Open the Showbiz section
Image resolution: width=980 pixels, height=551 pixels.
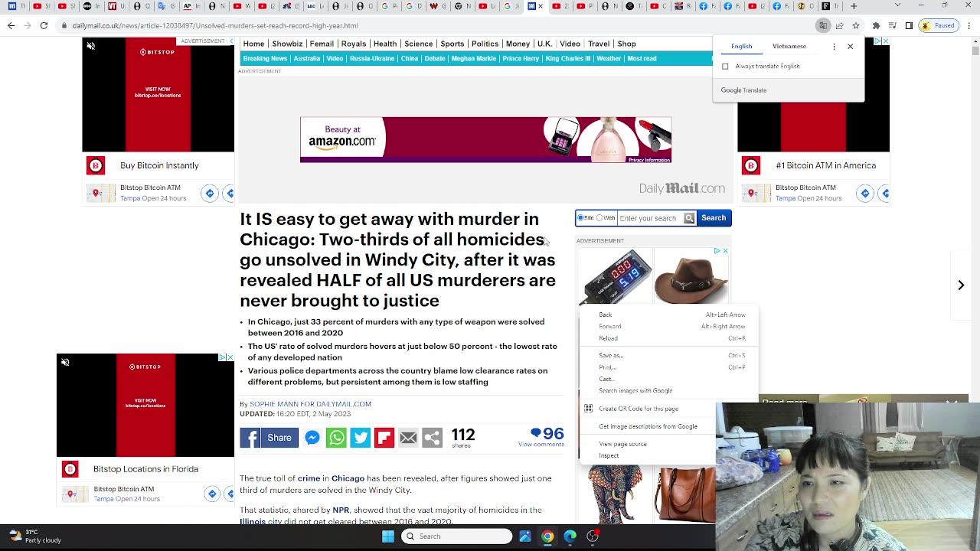287,44
